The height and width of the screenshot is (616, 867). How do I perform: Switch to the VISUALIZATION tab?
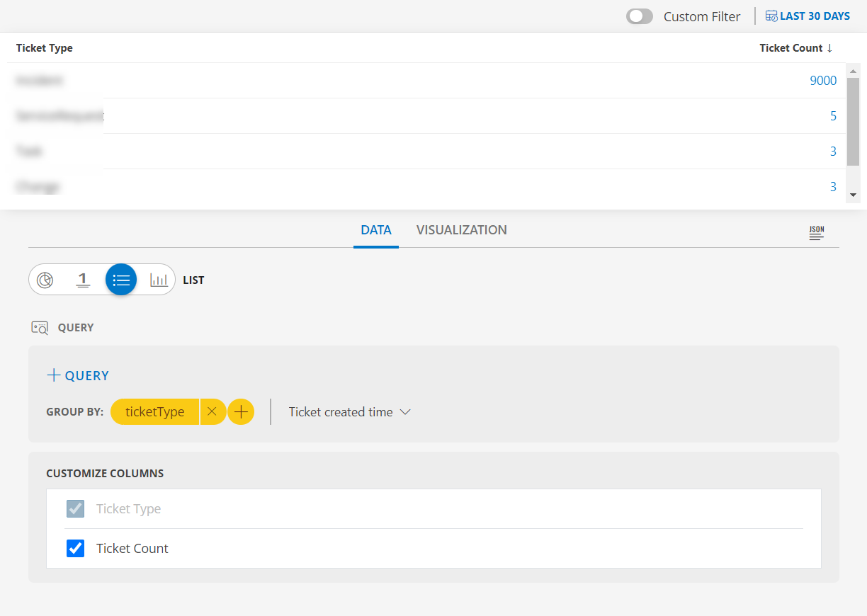pyautogui.click(x=461, y=230)
